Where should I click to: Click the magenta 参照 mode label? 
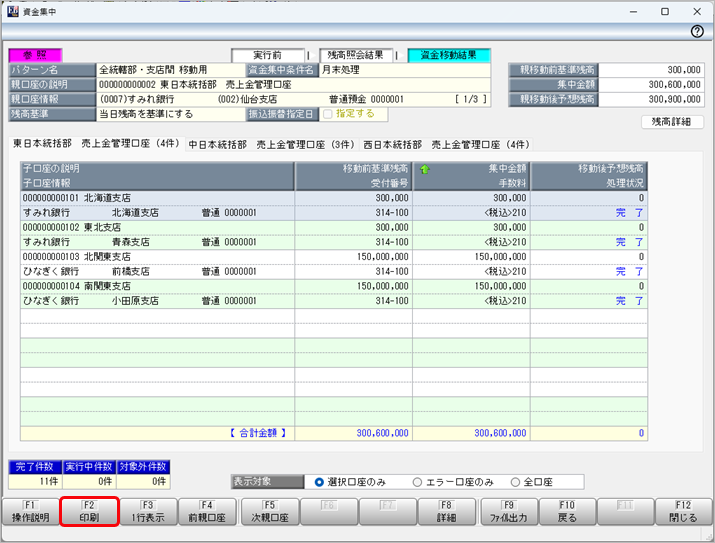[35, 55]
